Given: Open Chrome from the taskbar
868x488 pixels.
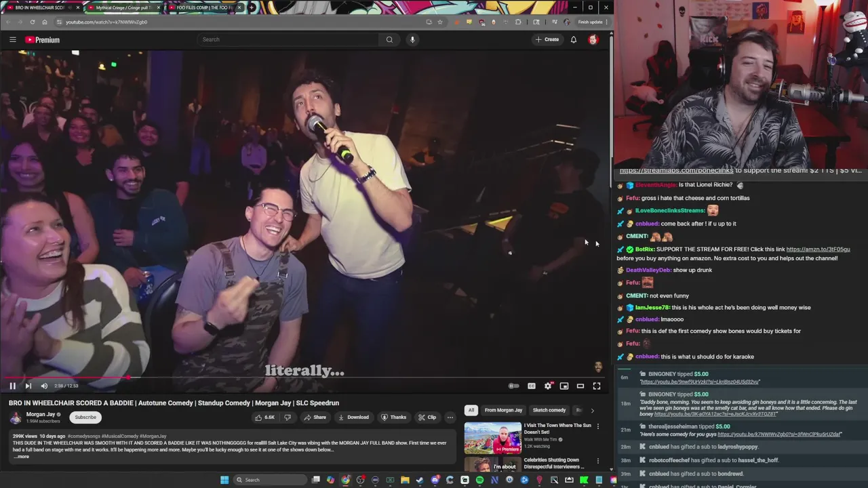Looking at the screenshot, I should coord(345,480).
